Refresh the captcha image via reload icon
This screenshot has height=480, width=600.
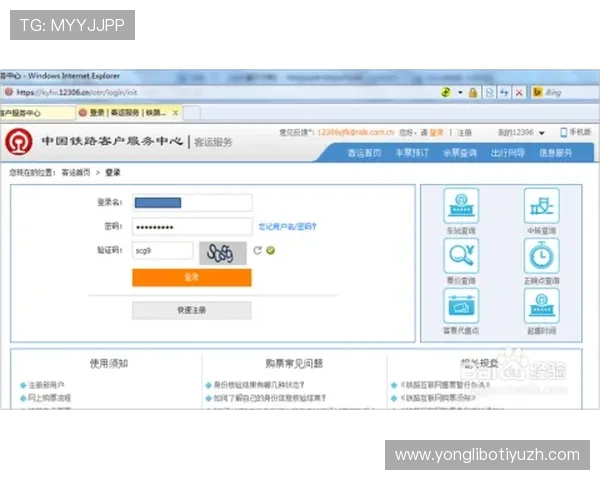258,250
